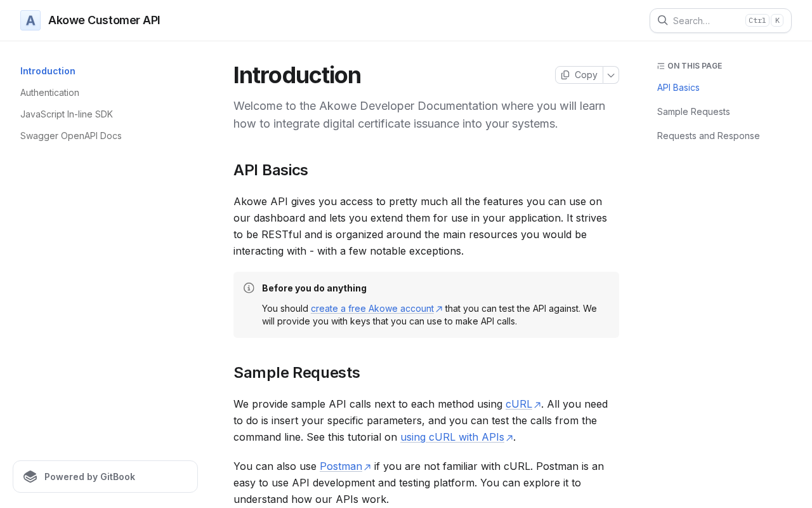Open the JavaScript In-line SDK page

coord(67,114)
